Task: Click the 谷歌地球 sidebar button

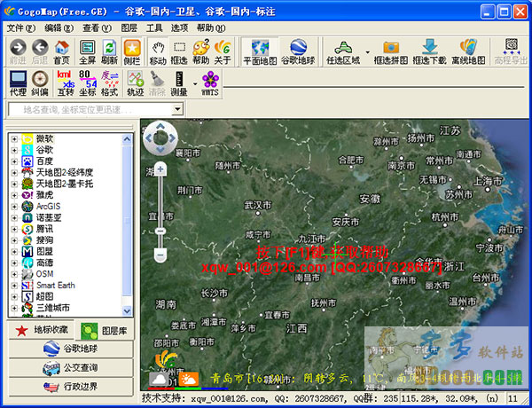Action: [x=71, y=349]
